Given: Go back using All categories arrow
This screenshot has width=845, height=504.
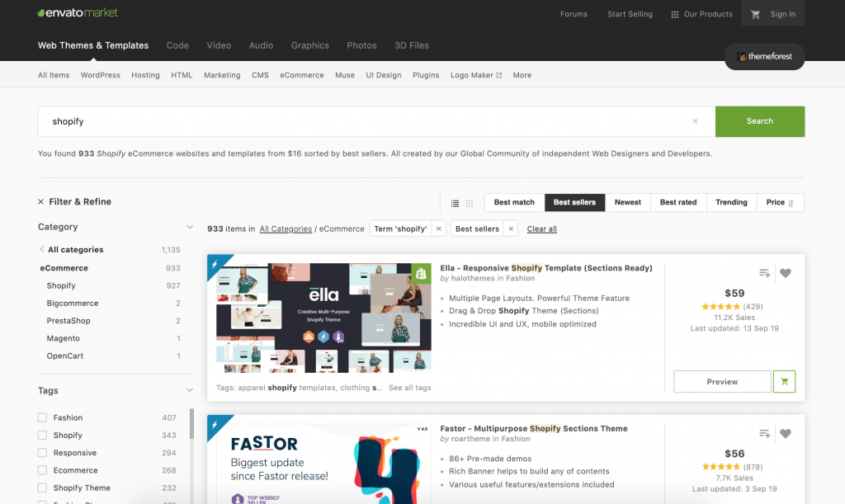Looking at the screenshot, I should (41, 249).
